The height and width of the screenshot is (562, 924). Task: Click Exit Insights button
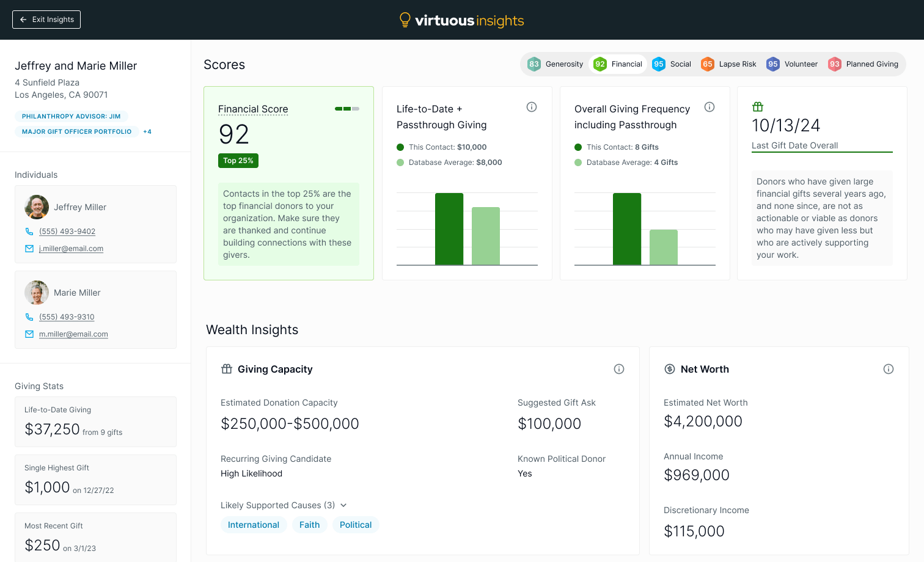click(x=46, y=20)
